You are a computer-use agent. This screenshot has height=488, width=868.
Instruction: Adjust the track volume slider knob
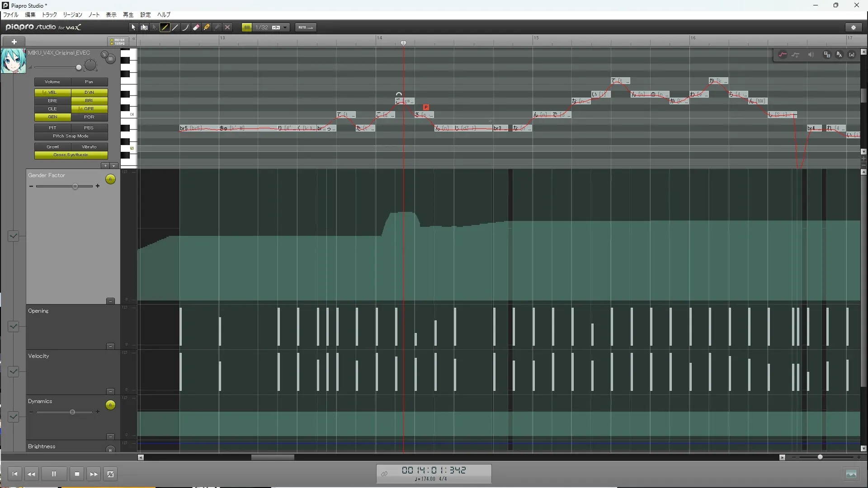pos(79,68)
